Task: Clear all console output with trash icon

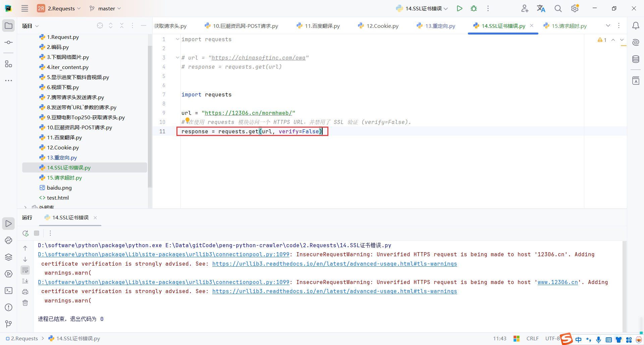Action: point(25,303)
